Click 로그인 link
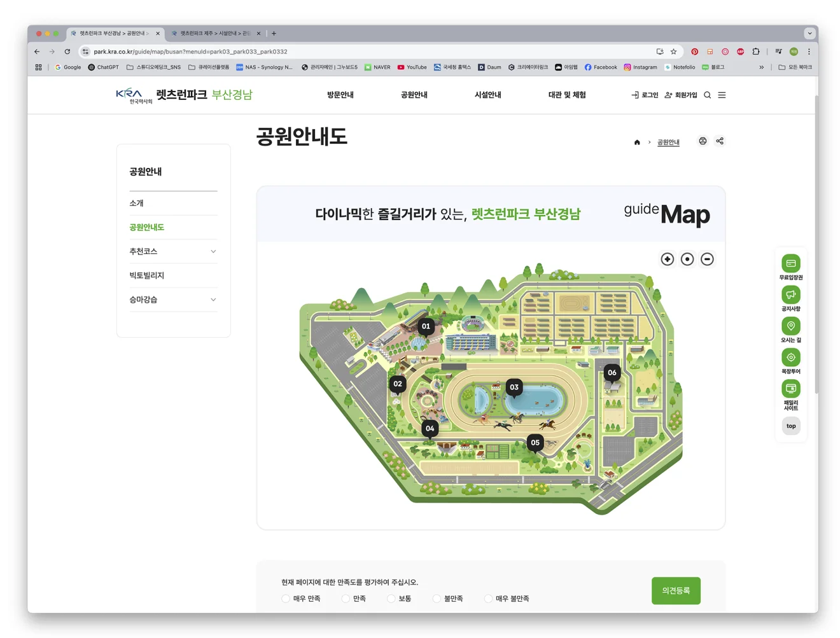 pos(645,95)
